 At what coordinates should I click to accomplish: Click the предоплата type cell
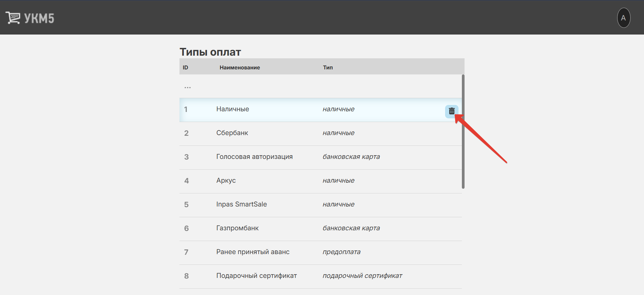pos(341,252)
